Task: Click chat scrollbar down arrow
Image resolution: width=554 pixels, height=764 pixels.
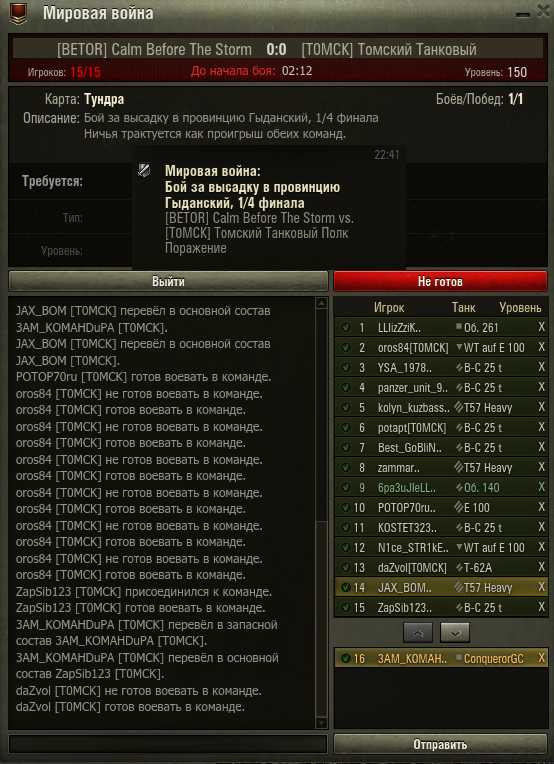Action: [321, 722]
